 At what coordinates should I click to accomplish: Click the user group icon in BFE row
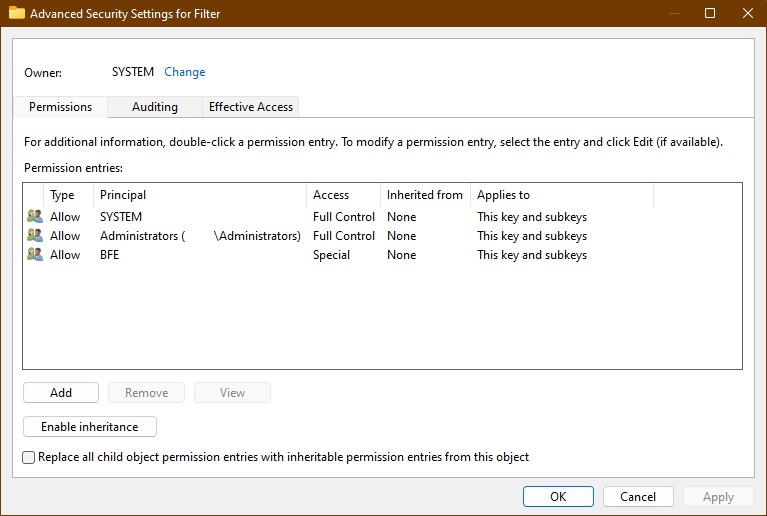35,254
